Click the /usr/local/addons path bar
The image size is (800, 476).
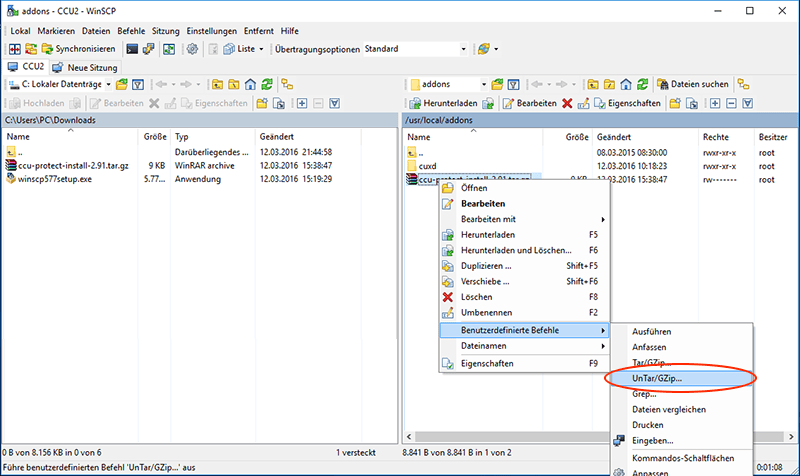tap(600, 120)
